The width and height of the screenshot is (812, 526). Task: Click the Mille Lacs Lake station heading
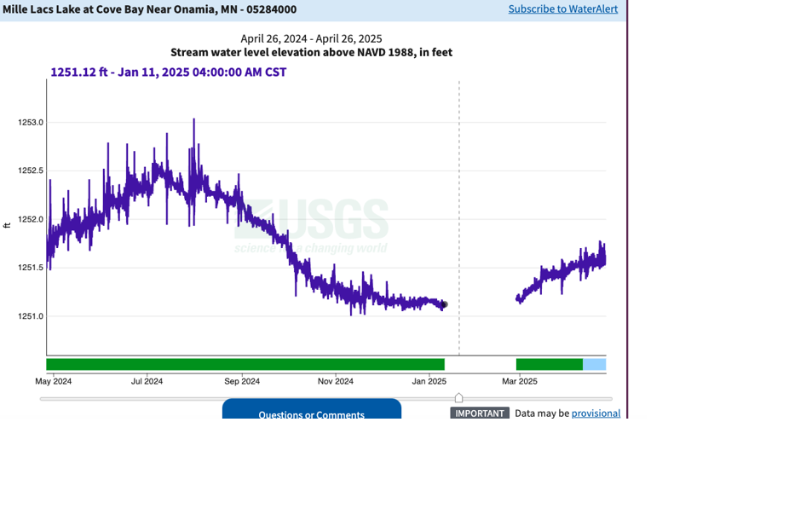(150, 9)
